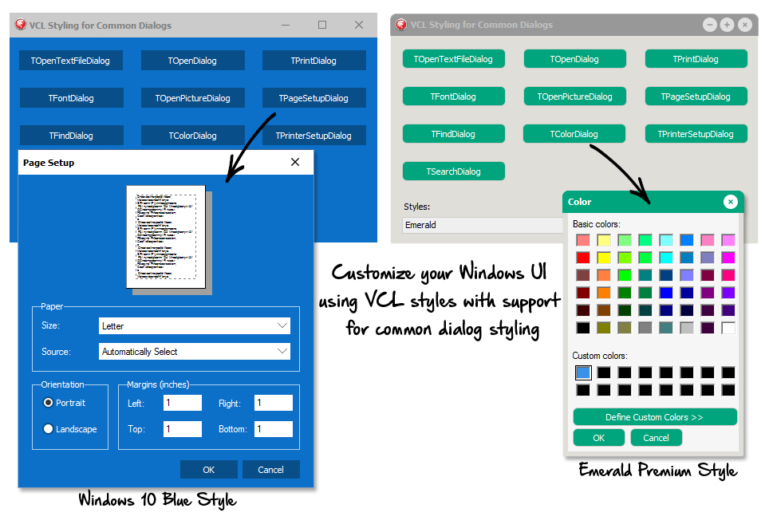Click TOpenTextFileDialog in blue window
The height and width of the screenshot is (532, 765).
click(x=71, y=61)
